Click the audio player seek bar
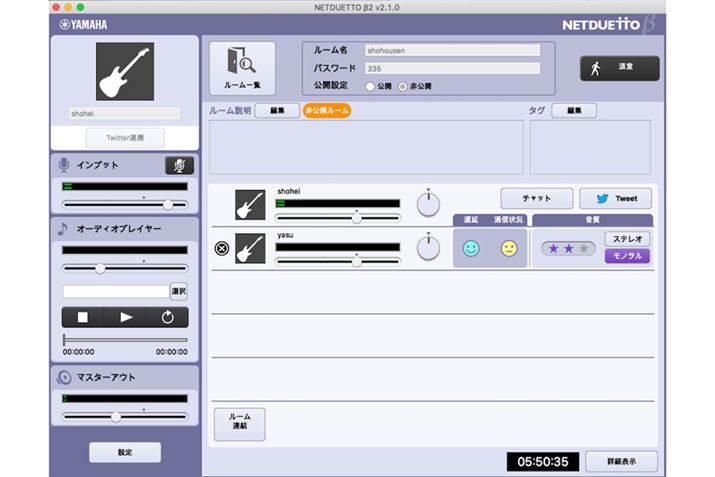This screenshot has width=715, height=477. [125, 339]
